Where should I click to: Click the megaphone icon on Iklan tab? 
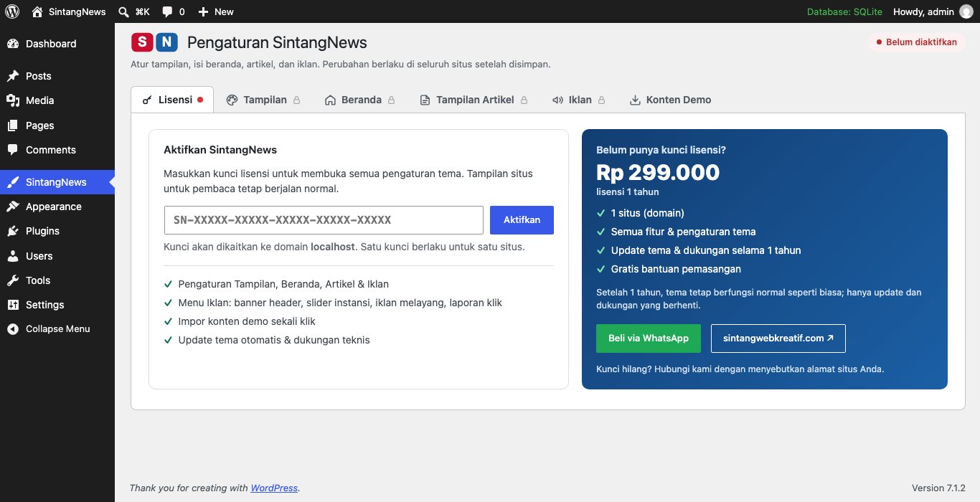coord(557,100)
